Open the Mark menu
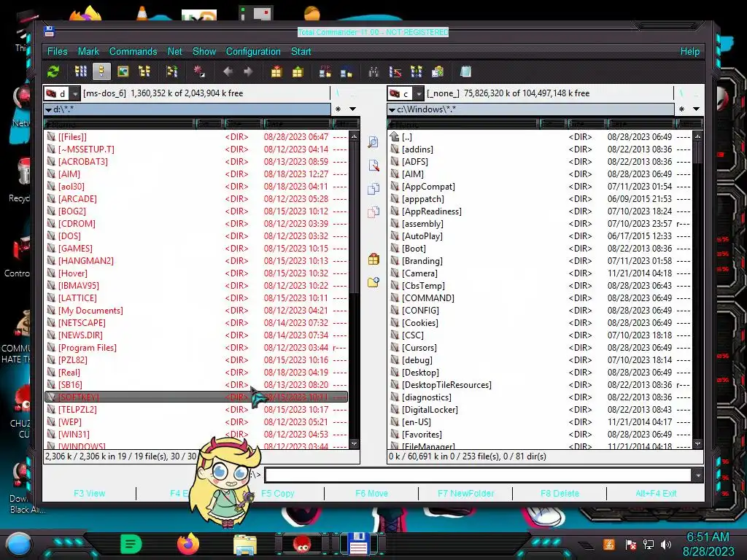Image resolution: width=747 pixels, height=560 pixels. (x=88, y=52)
